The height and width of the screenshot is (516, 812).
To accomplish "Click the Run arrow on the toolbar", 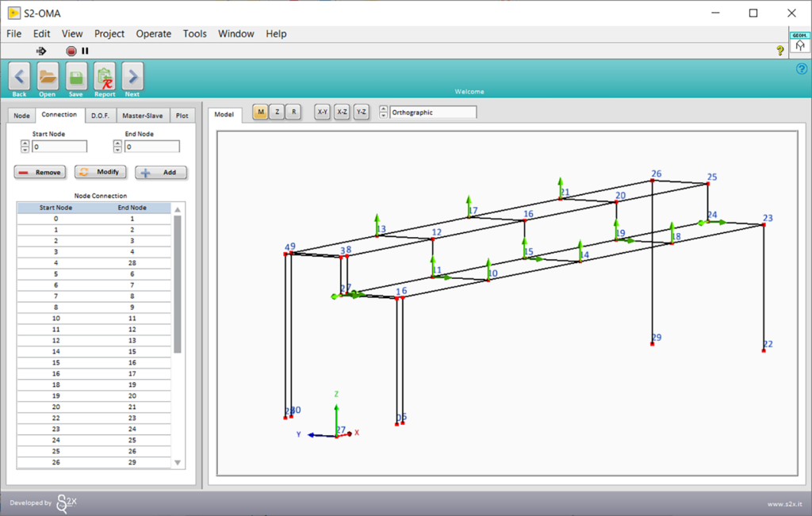I will [41, 50].
